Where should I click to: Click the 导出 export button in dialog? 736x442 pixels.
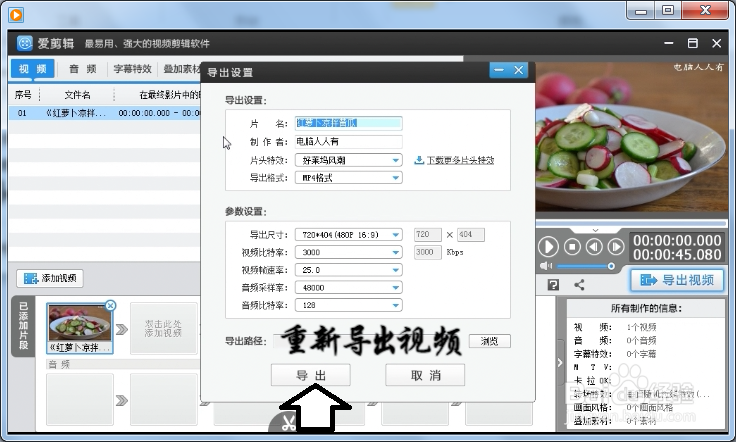311,375
